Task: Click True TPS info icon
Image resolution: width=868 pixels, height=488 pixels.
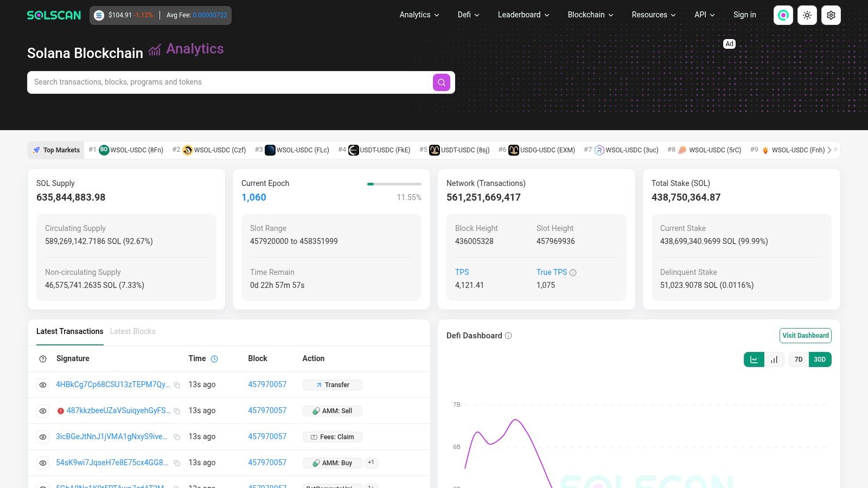Action: [573, 273]
